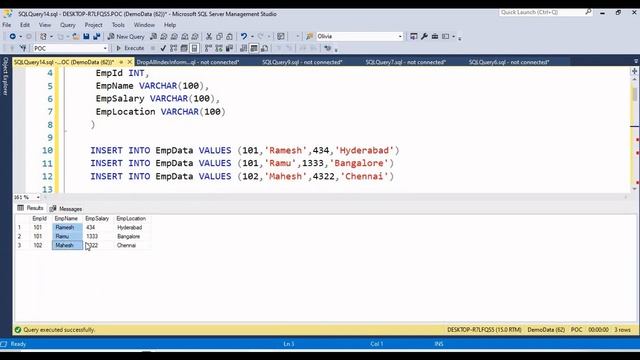Expand the Undo history dropdown arrow
Viewport: 640px width, 360px height.
tap(252, 36)
